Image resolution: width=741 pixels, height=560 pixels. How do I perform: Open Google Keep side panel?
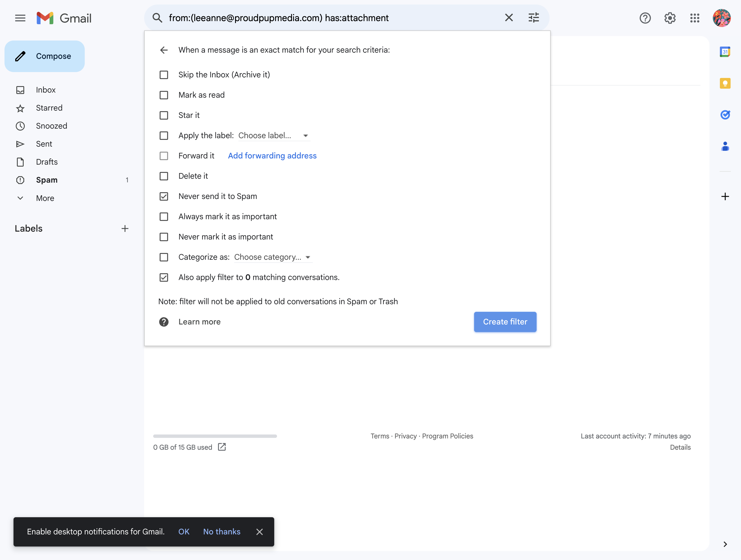click(x=725, y=83)
